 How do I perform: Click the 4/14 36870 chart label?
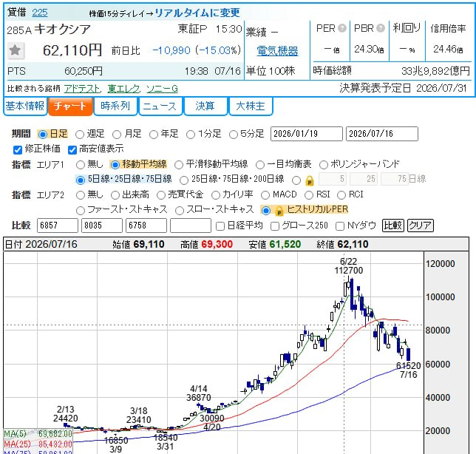(x=199, y=393)
